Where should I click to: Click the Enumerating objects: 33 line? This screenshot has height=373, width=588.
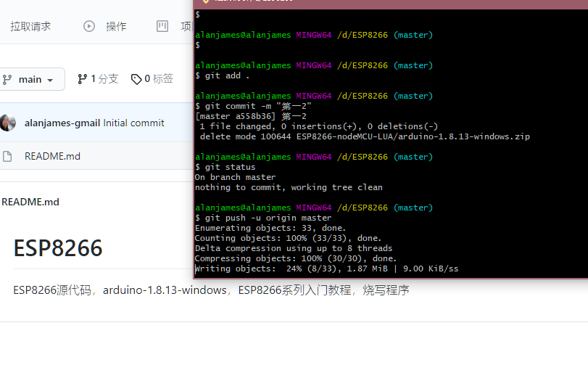270,228
